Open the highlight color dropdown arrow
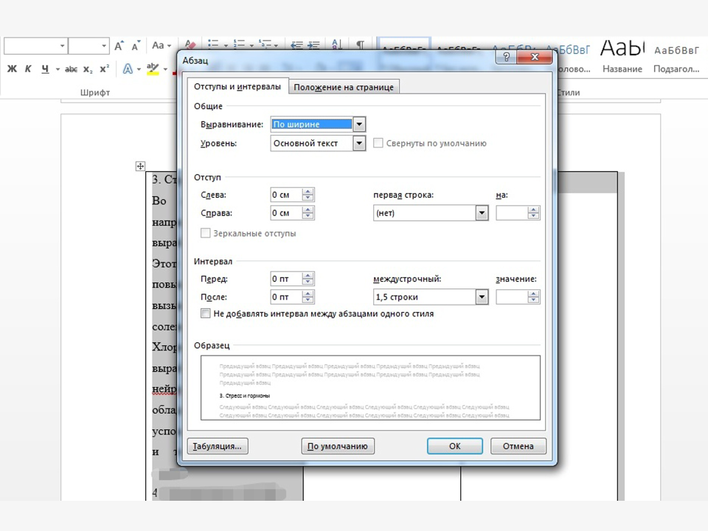The width and height of the screenshot is (708, 531). tap(165, 69)
